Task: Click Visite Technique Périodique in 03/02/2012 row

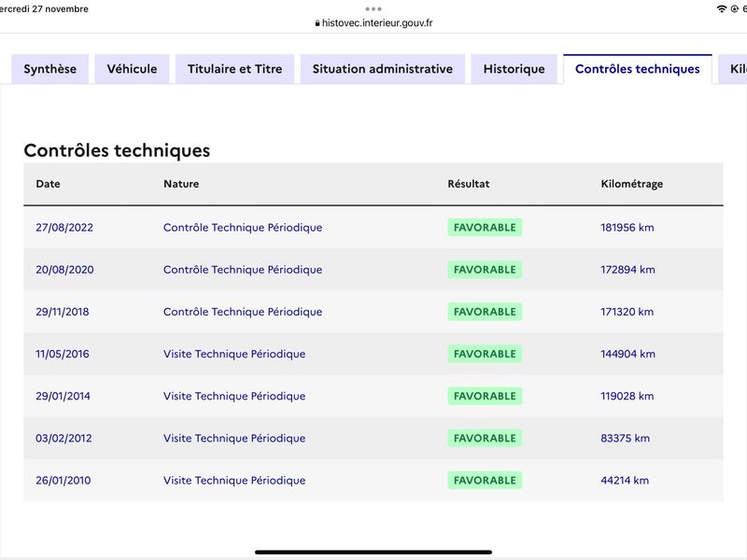Action: click(234, 438)
